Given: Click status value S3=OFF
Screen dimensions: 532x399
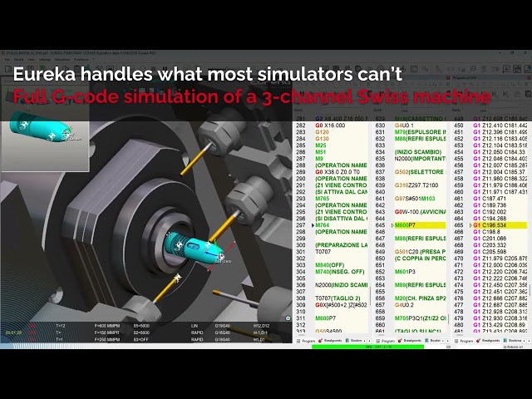Looking at the screenshot, I should 141,339.
